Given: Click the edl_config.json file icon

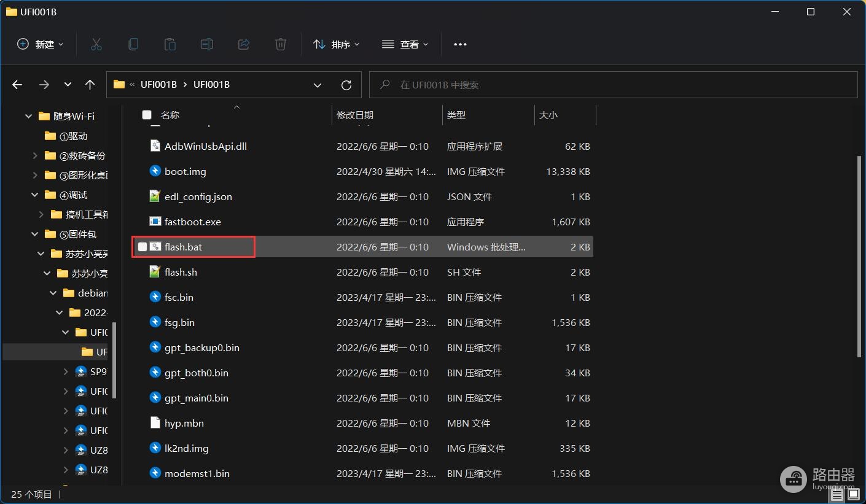Looking at the screenshot, I should [155, 196].
